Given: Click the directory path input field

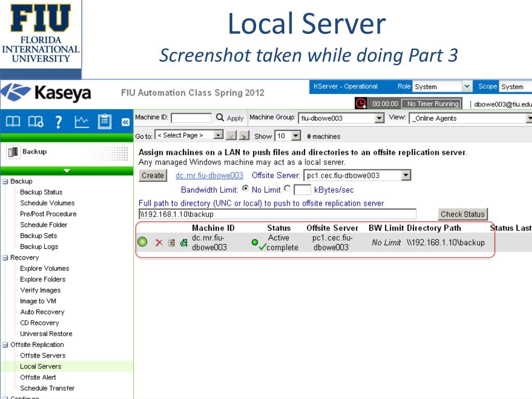Looking at the screenshot, I should point(277,214).
